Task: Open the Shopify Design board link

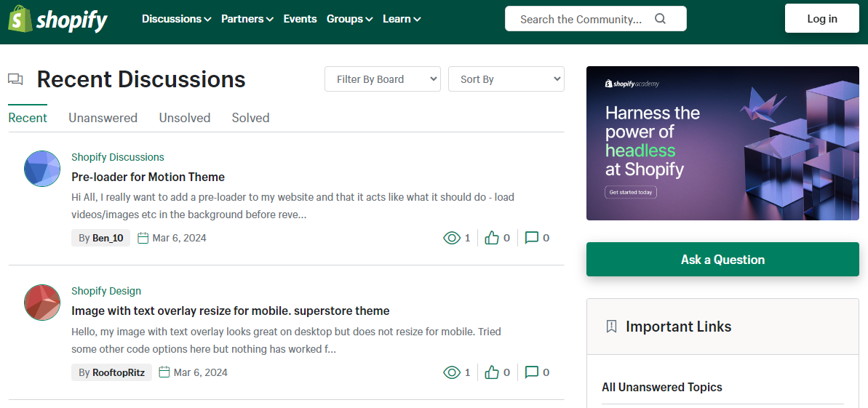Action: click(106, 291)
